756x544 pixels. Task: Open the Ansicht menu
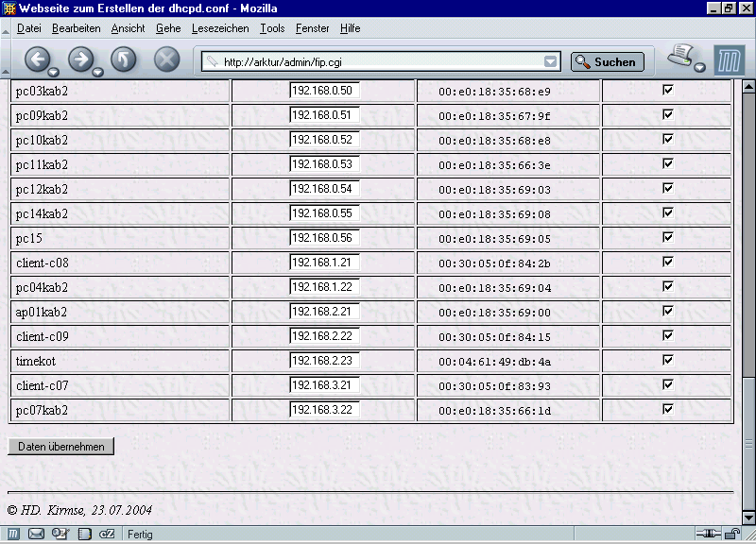(128, 28)
